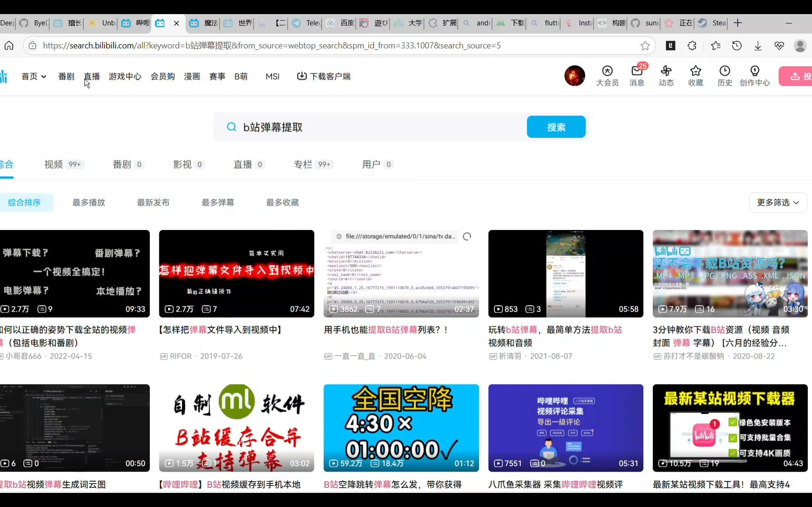812x507 pixels.
Task: Open the 游戏中心 navigation item
Action: [x=125, y=76]
